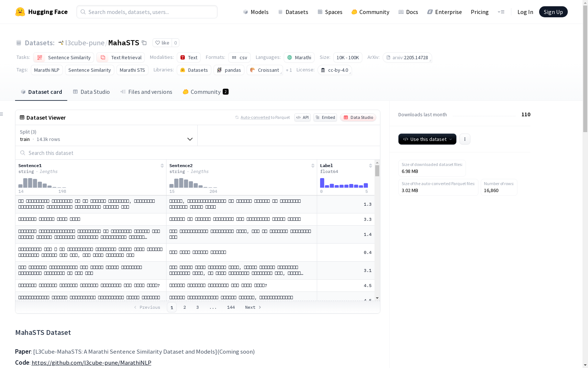Click the Sentence Similarity task tag
Image resolution: width=588 pixels, height=368 pixels.
pyautogui.click(x=64, y=57)
